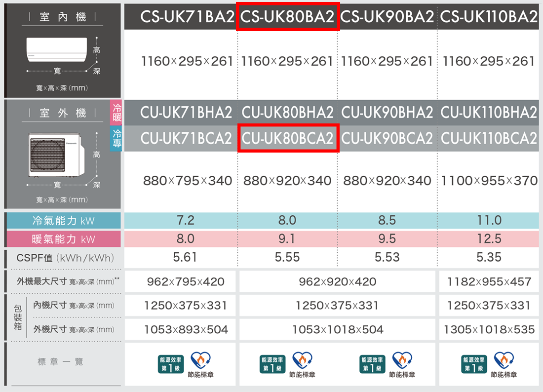Image resolution: width=543 pixels, height=392 pixels.
Task: Click packaging size 1053×1018×504
Action: [x=338, y=329]
